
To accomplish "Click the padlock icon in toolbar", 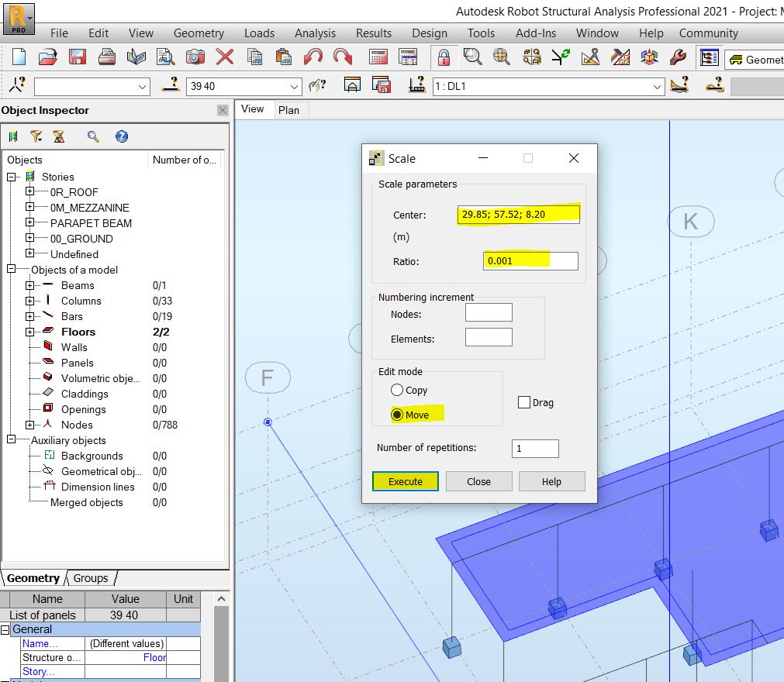I will (444, 57).
